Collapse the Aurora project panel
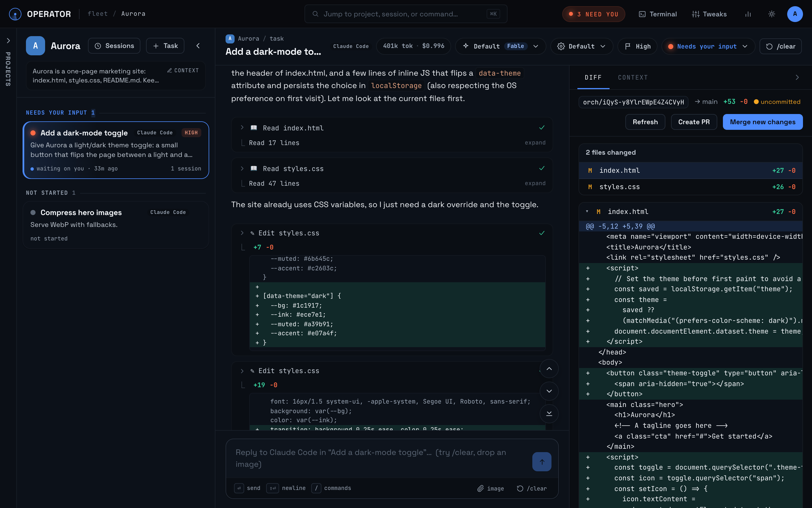This screenshot has height=508, width=812. [198, 46]
